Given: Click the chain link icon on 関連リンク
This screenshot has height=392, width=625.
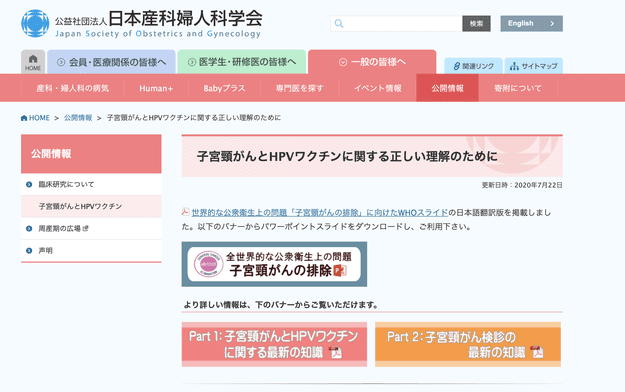Looking at the screenshot, I should [457, 66].
